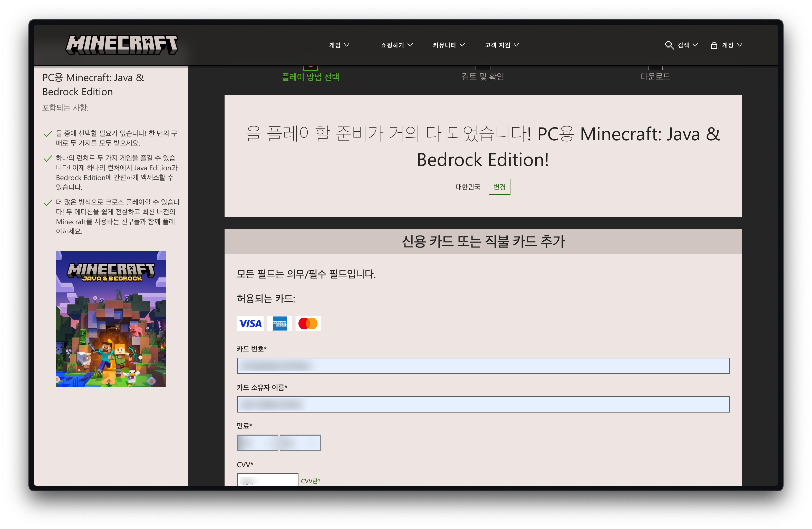Open the 게임 menu
812x529 pixels.
tap(339, 45)
